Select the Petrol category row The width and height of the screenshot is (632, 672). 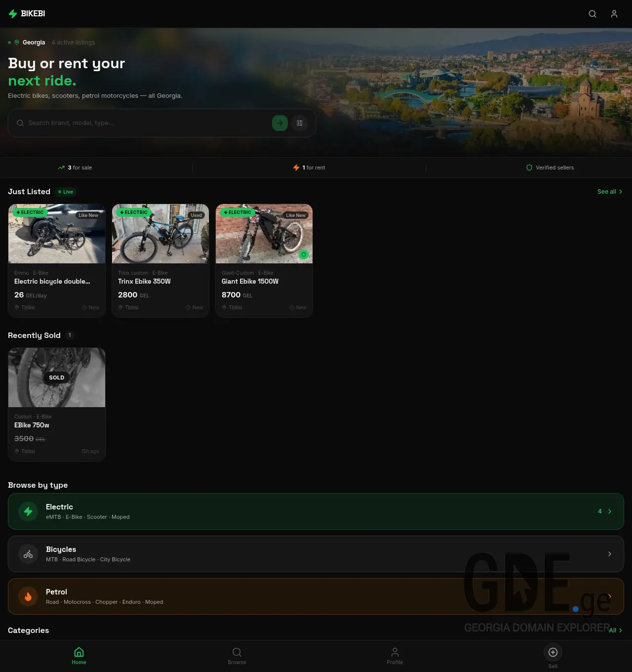(316, 596)
